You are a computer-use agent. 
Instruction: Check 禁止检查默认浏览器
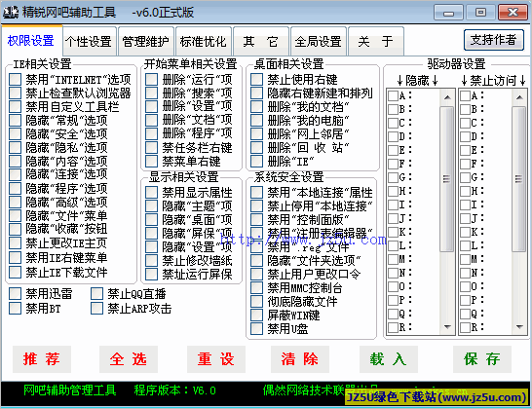click(x=15, y=93)
